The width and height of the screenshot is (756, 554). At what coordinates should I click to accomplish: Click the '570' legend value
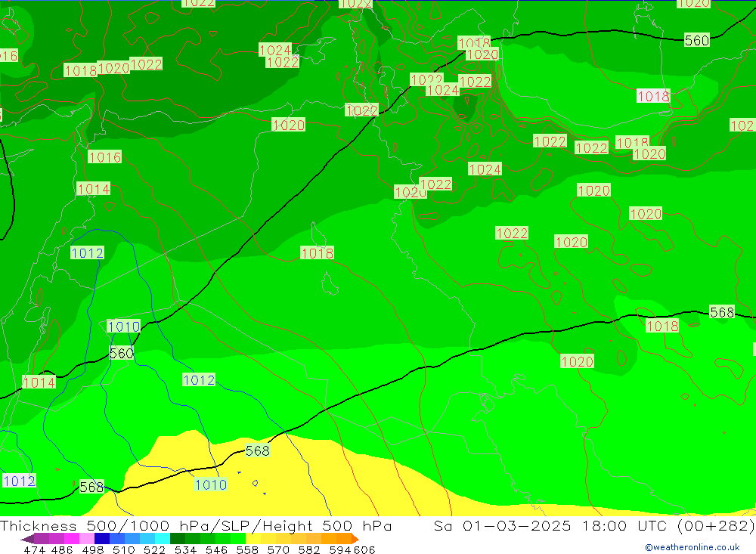(277, 549)
